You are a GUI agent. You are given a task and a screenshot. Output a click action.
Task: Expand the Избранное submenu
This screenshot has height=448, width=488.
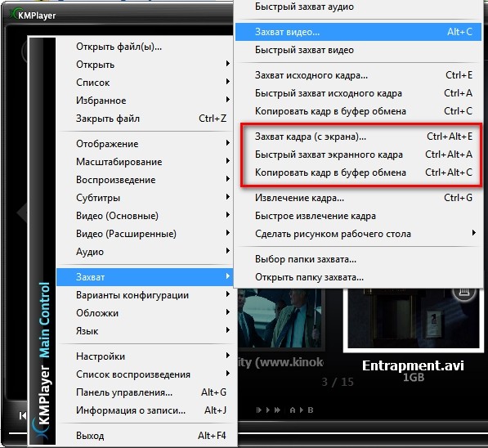[x=145, y=101]
